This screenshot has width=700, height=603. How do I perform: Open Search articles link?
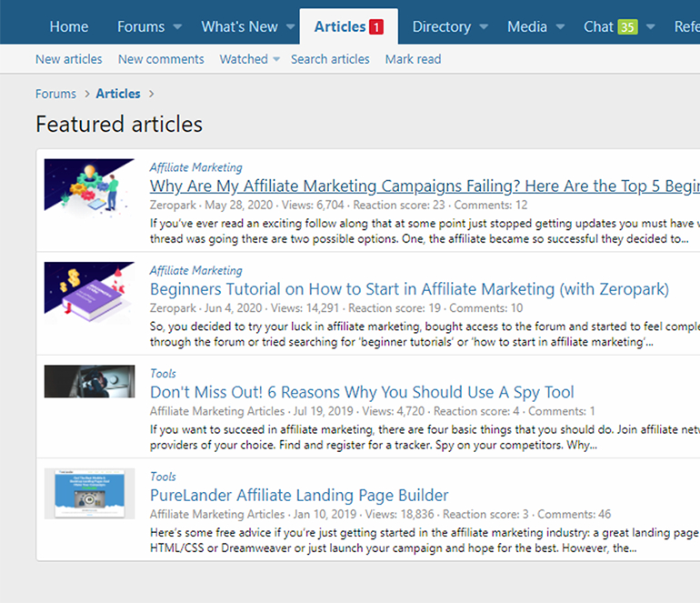tap(330, 59)
